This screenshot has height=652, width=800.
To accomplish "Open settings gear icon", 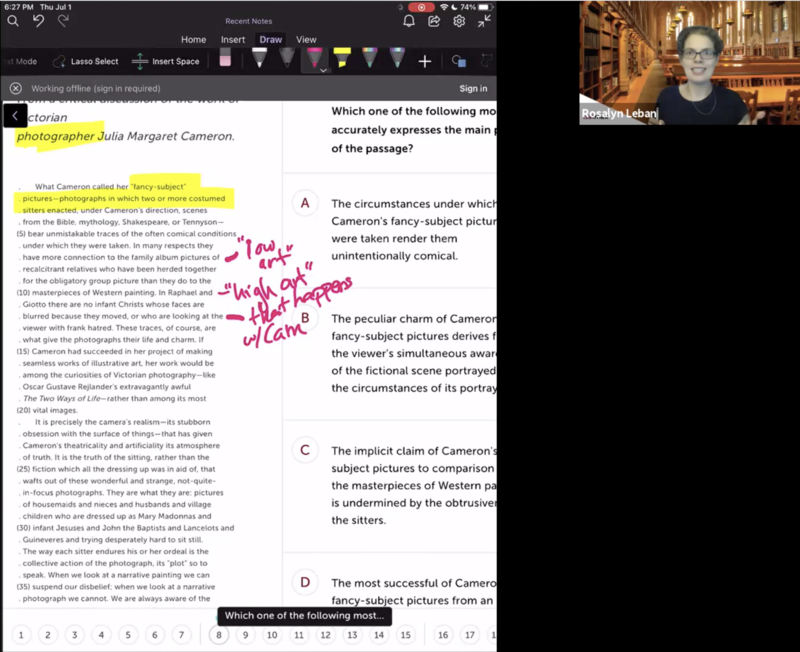I will (459, 21).
